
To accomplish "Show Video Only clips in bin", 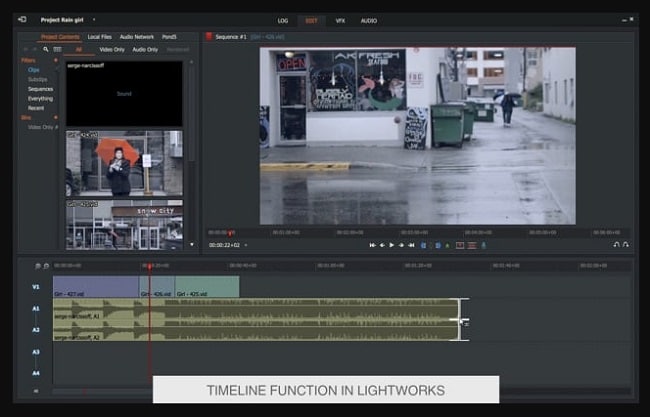I will pos(113,49).
